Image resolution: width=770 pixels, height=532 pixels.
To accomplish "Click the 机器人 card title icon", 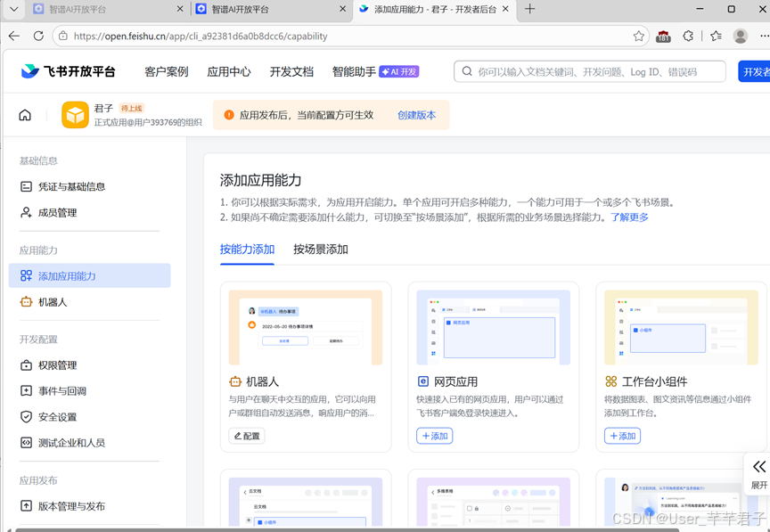I will pyautogui.click(x=235, y=381).
